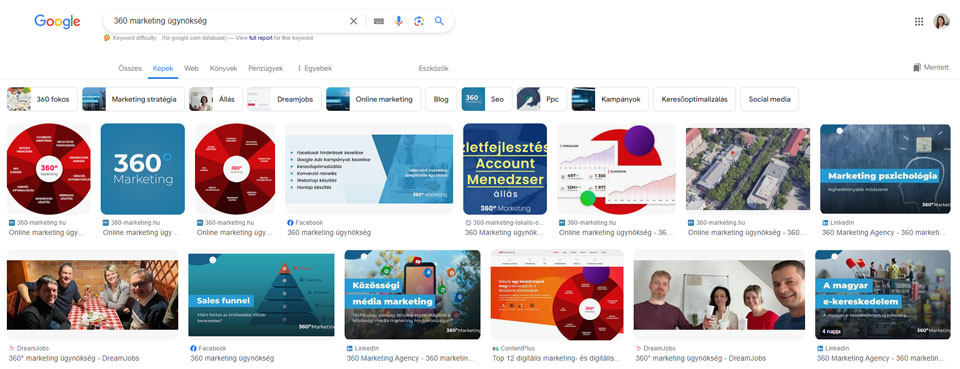Image resolution: width=960 pixels, height=369 pixels.
Task: Go to Google home via logo
Action: [57, 21]
